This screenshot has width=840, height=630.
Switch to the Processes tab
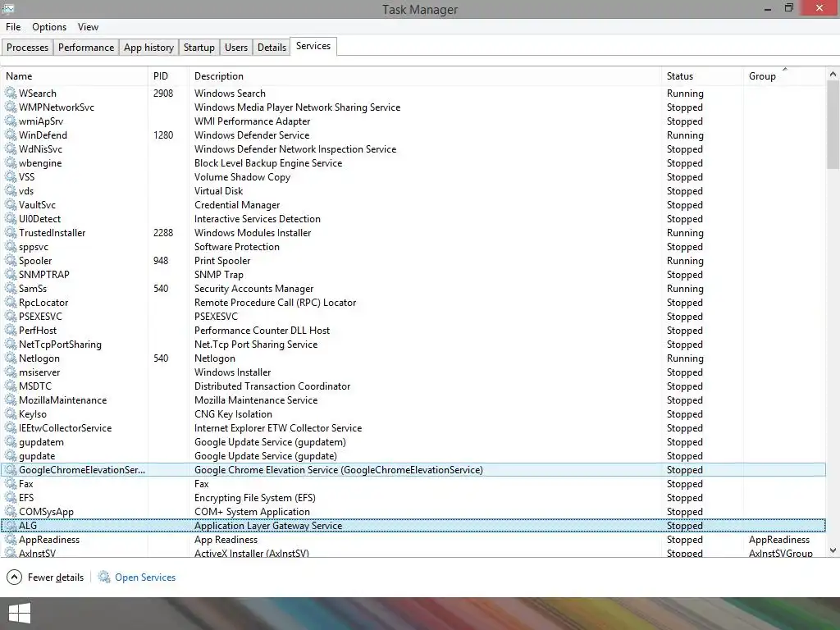(27, 47)
